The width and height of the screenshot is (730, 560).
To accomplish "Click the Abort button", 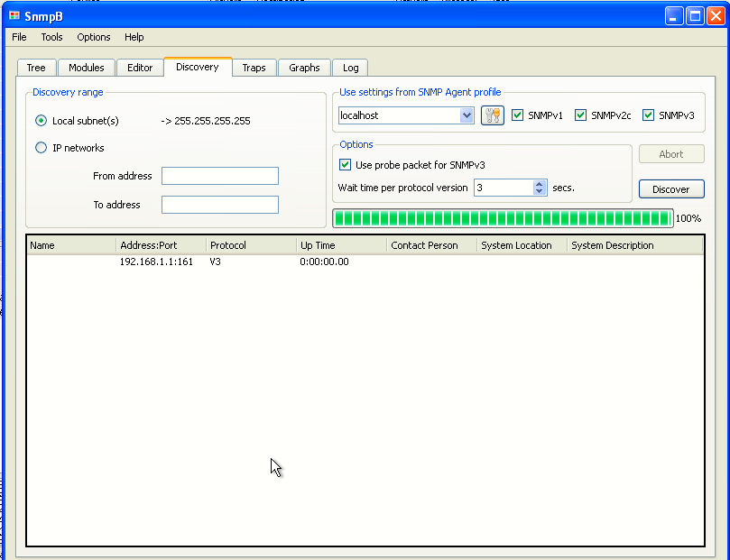I will (x=671, y=154).
